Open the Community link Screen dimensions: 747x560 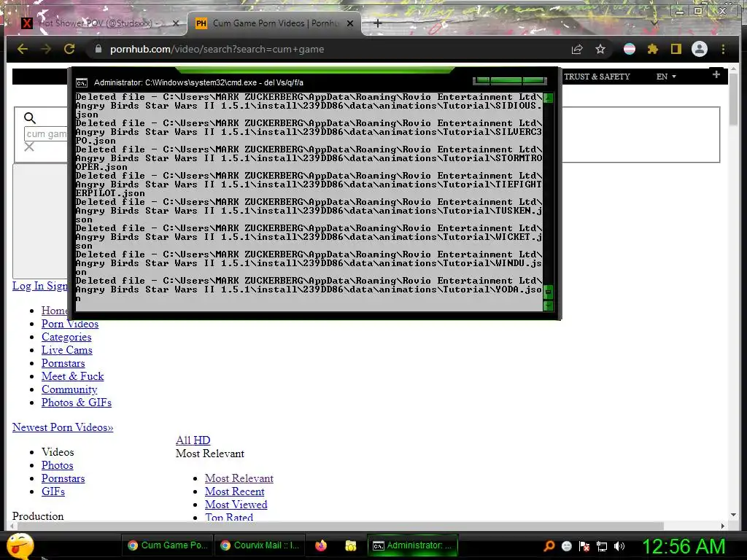(x=69, y=389)
